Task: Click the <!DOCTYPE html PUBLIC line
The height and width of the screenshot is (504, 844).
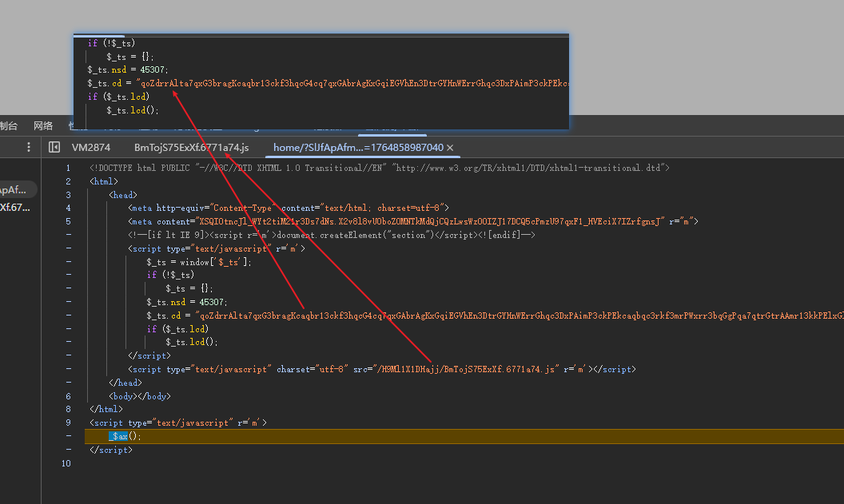Action: pos(380,168)
